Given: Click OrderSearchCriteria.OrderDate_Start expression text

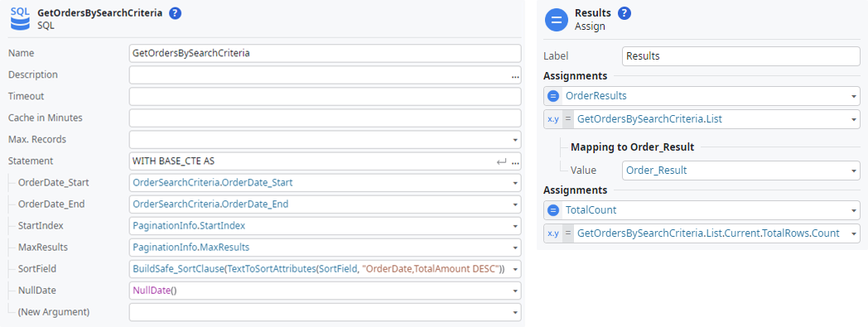Looking at the screenshot, I should (x=213, y=183).
